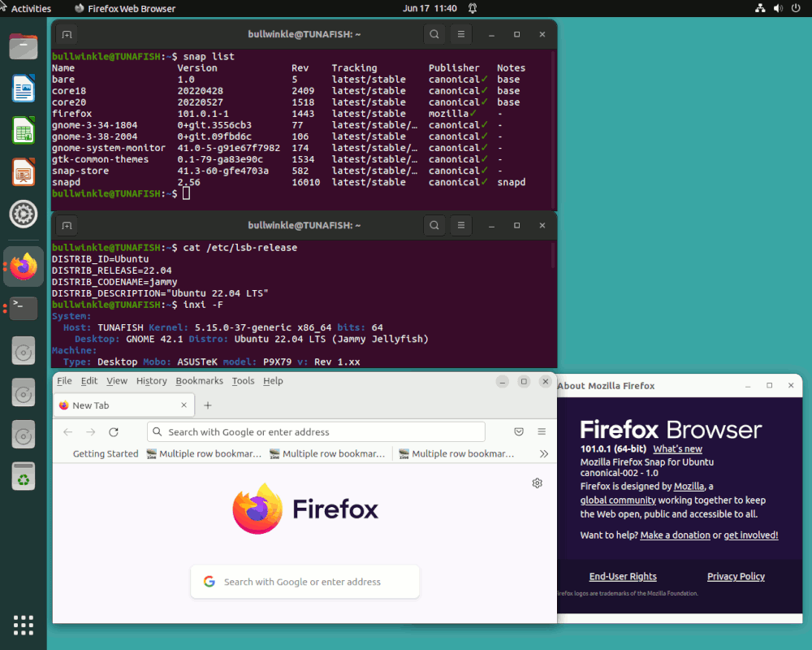Personalize New Tab gear icon
812x650 pixels.
pos(537,483)
